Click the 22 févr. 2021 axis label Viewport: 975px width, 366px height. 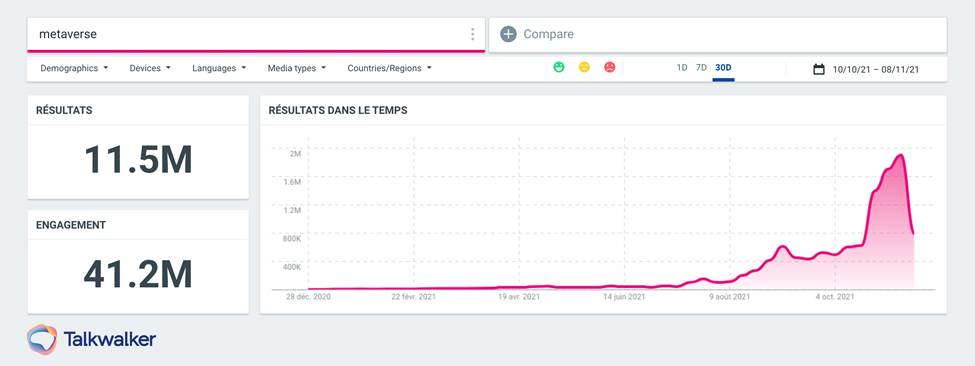[x=414, y=297]
